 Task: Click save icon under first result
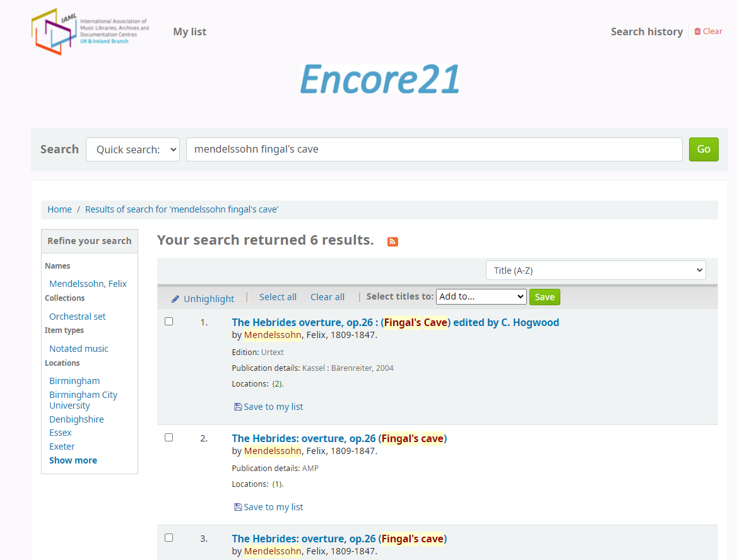(x=238, y=407)
